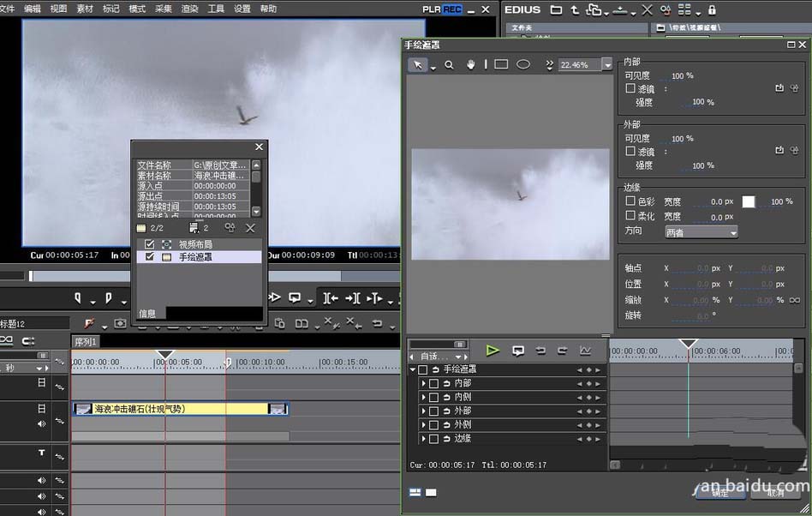812x516 pixels.
Task: Uncheck the 手绘遮罩 effect checkbox
Action: tap(150, 256)
